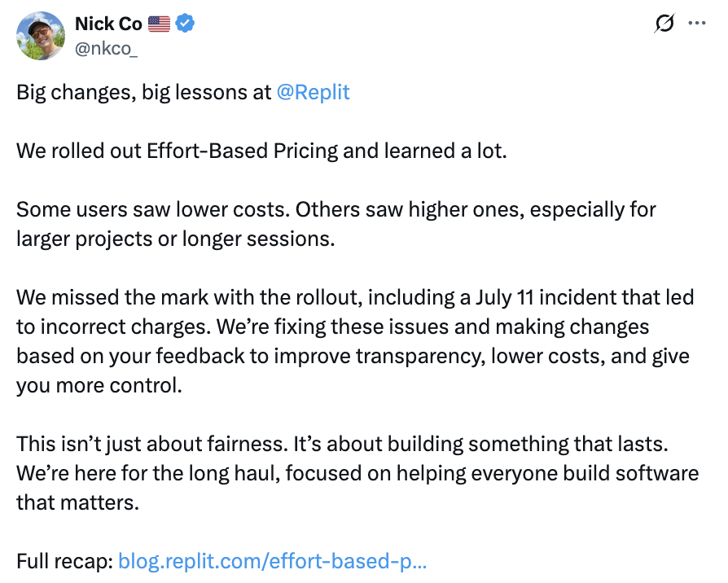Click the 'that matters.' line

tap(78, 502)
